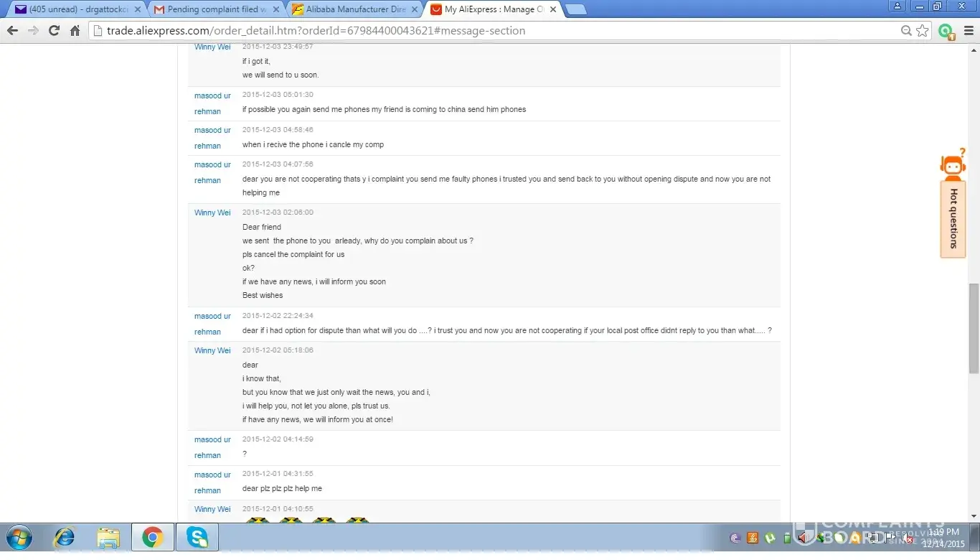Open Winny Wei profile at 2015-12-01 04:10:55
This screenshot has width=980, height=560.
(212, 509)
